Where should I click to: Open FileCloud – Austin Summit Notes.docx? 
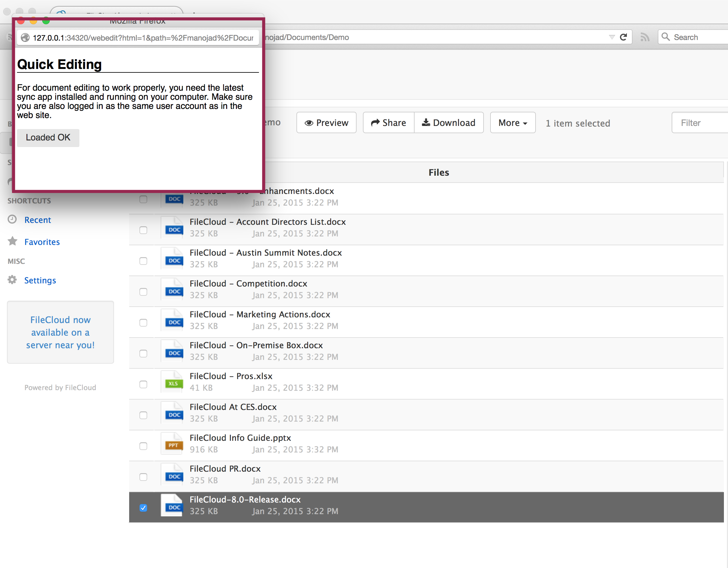click(x=266, y=253)
